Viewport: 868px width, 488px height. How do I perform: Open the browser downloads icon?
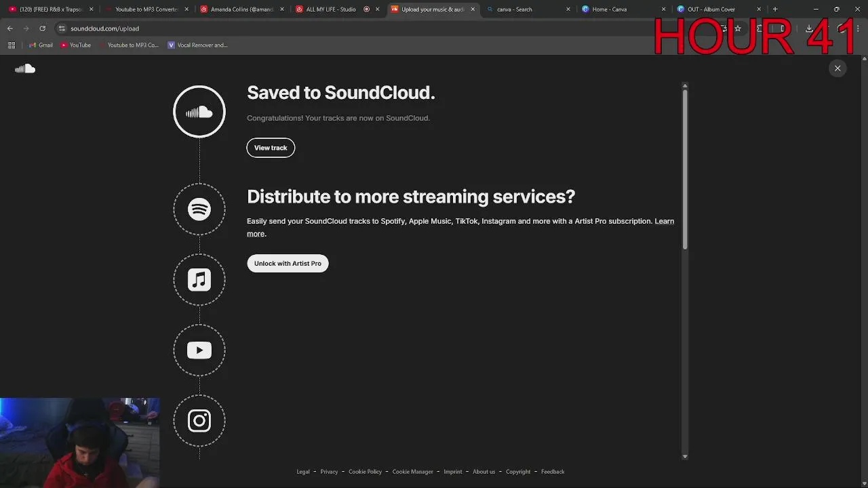coord(809,28)
